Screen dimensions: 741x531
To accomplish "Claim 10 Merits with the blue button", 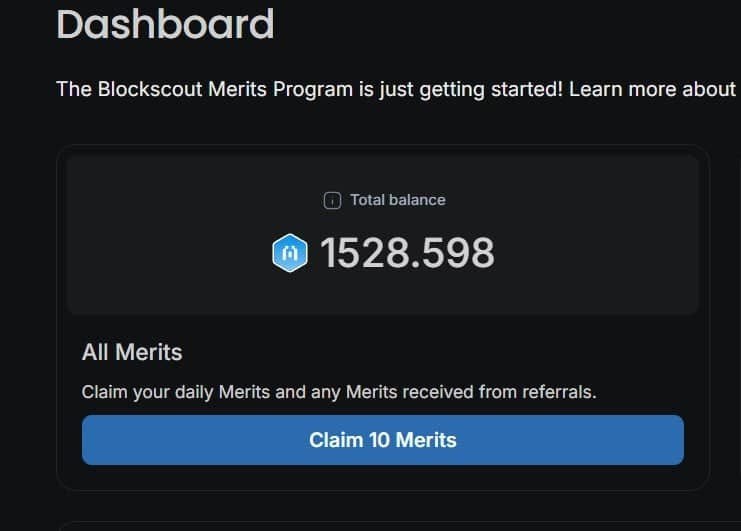I will point(383,440).
